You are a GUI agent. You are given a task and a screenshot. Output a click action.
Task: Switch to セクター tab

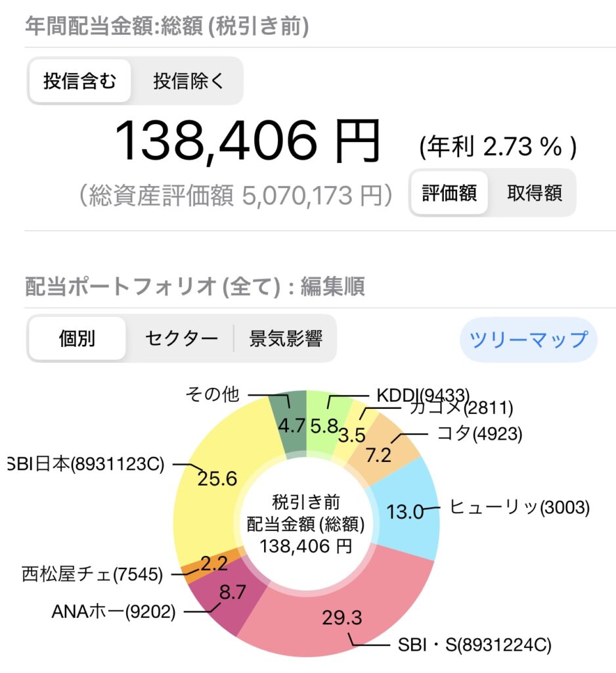181,338
